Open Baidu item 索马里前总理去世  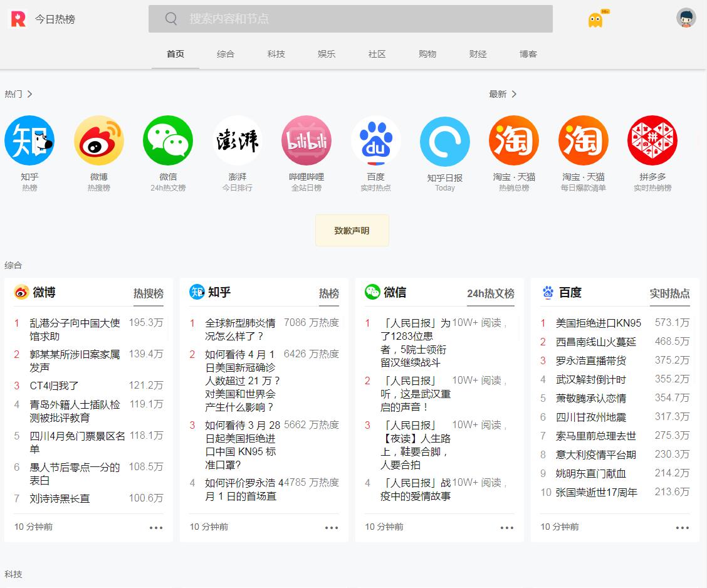point(595,436)
